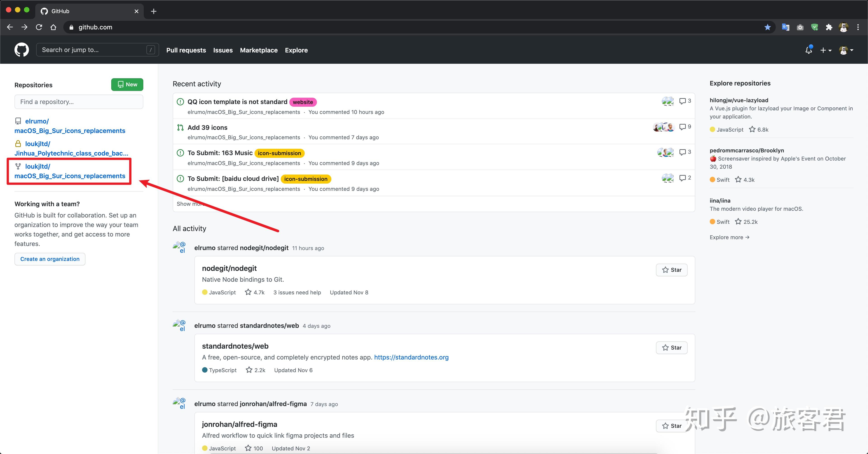Click the browser home icon
The image size is (868, 454).
click(53, 27)
